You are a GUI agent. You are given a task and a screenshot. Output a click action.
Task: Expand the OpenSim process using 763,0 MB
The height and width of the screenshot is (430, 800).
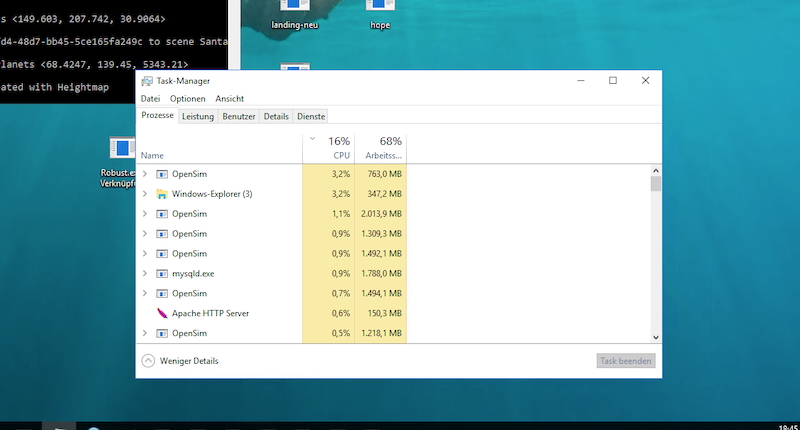pos(145,174)
